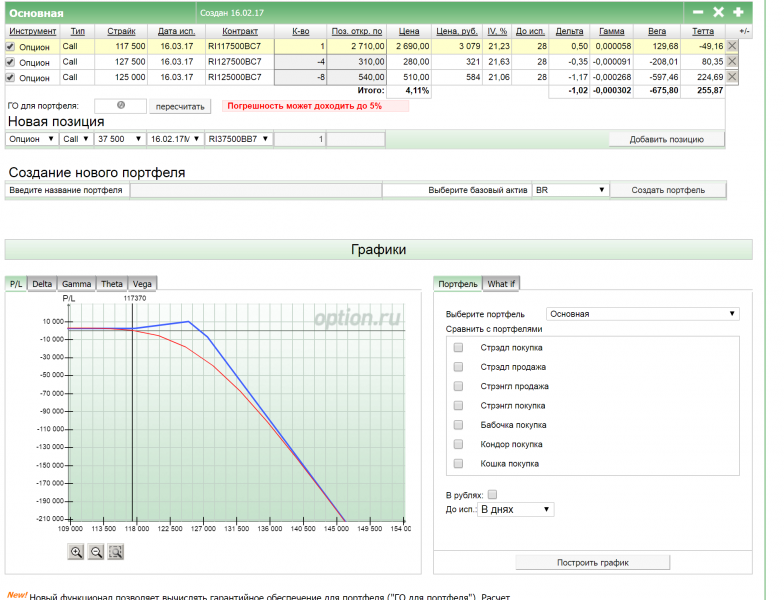Switch to the Vega chart tab
Screen dimensions: 784x600
(x=142, y=284)
